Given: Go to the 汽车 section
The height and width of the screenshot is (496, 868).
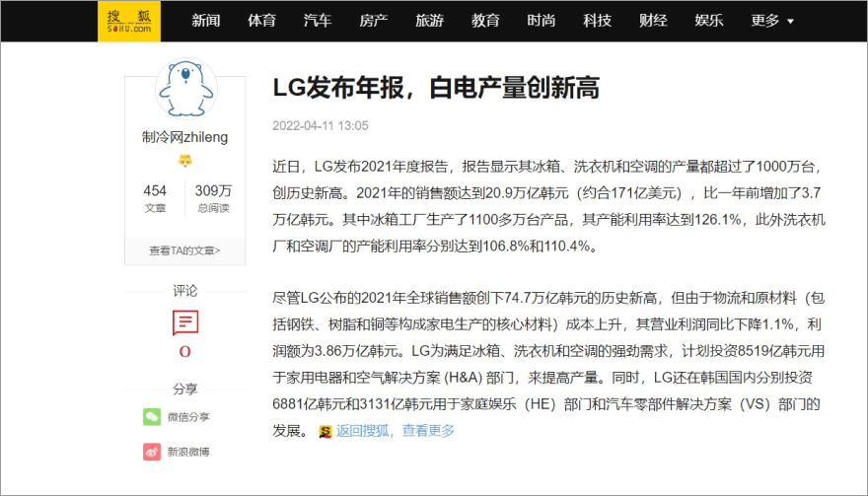Looking at the screenshot, I should point(318,21).
